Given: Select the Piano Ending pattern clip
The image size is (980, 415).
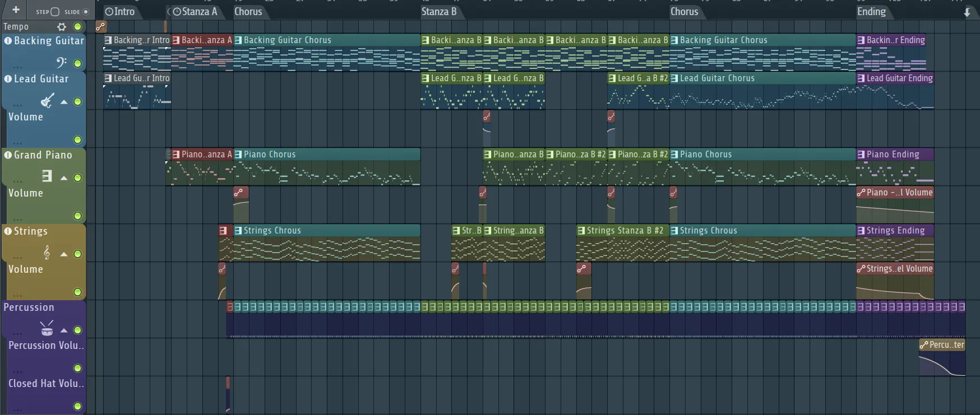Looking at the screenshot, I should [x=893, y=155].
